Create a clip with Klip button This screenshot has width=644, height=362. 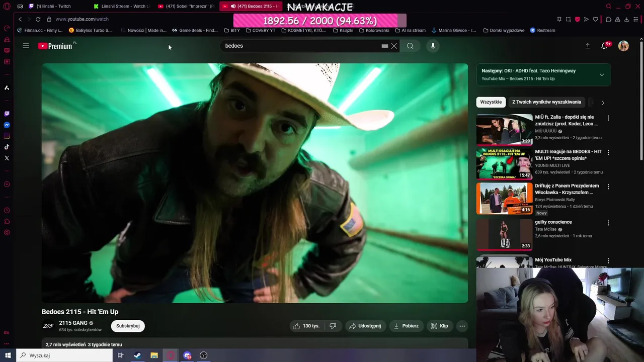[439, 326]
